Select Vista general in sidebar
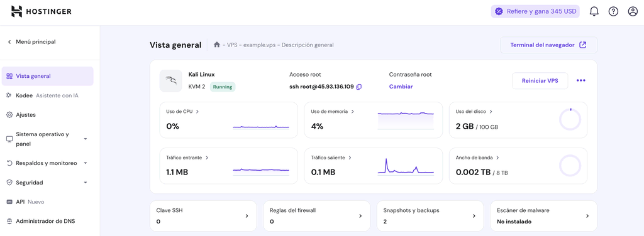Image resolution: width=644 pixels, height=236 pixels. point(48,76)
